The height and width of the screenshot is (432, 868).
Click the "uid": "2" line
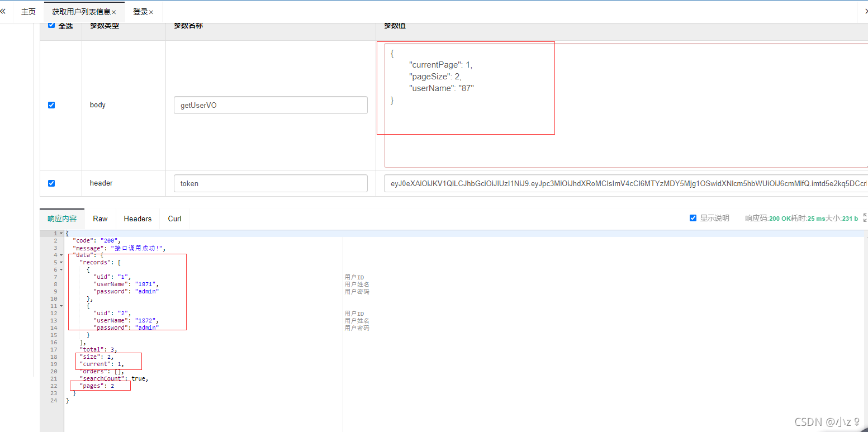(112, 313)
